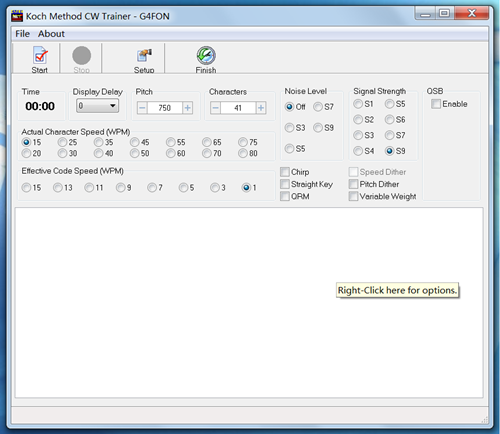Set effective code speed to 5
Screen dimensions: 500x434
(x=183, y=188)
